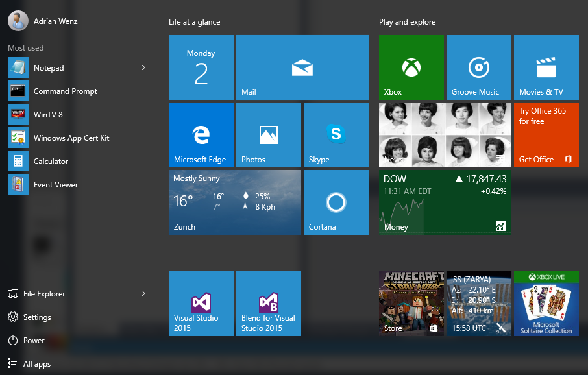Launch Visual Studio 2015
Viewport: 588px width, 375px height.
point(201,303)
